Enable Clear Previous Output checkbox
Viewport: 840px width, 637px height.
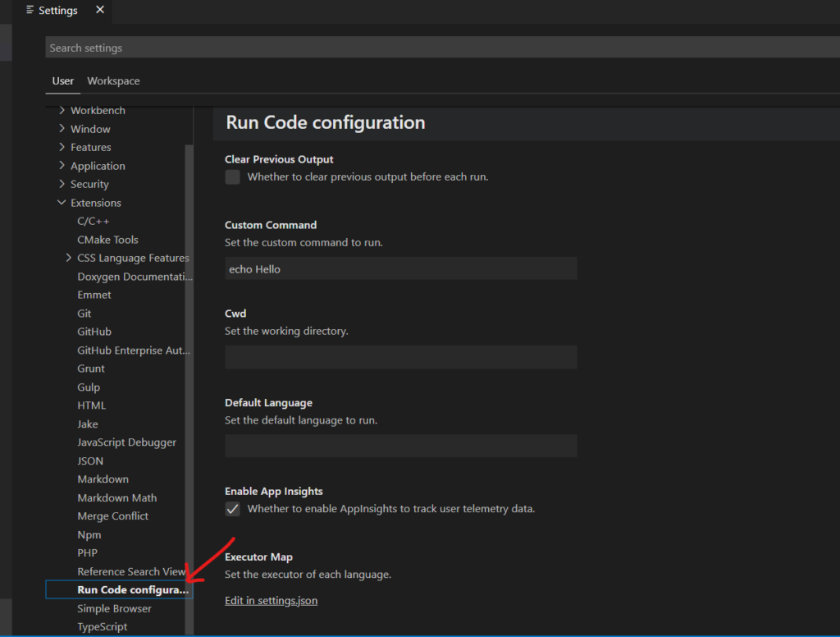233,177
